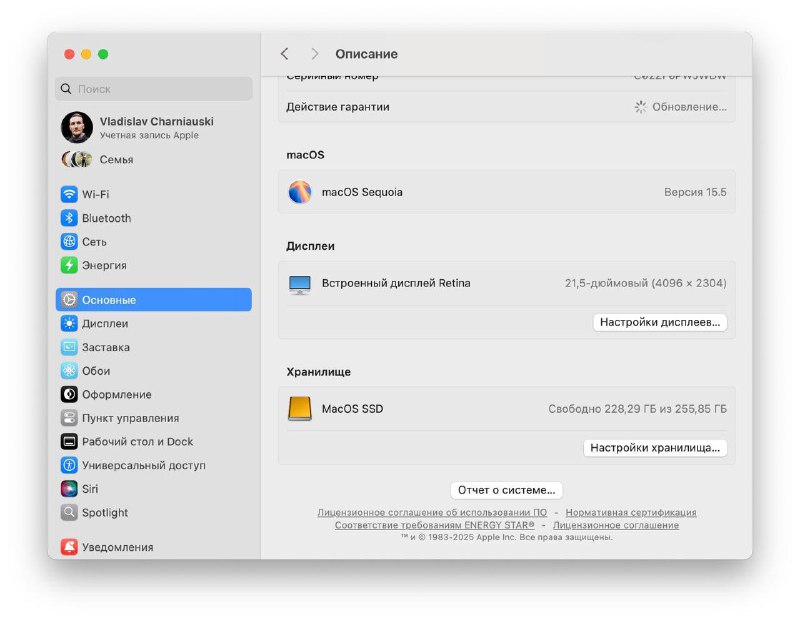The height and width of the screenshot is (622, 800).
Task: Click the Обновление… status text
Action: 689,107
